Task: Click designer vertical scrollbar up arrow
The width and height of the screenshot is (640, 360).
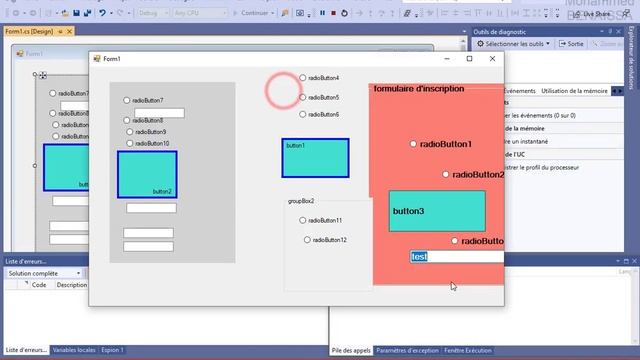Action: click(462, 41)
